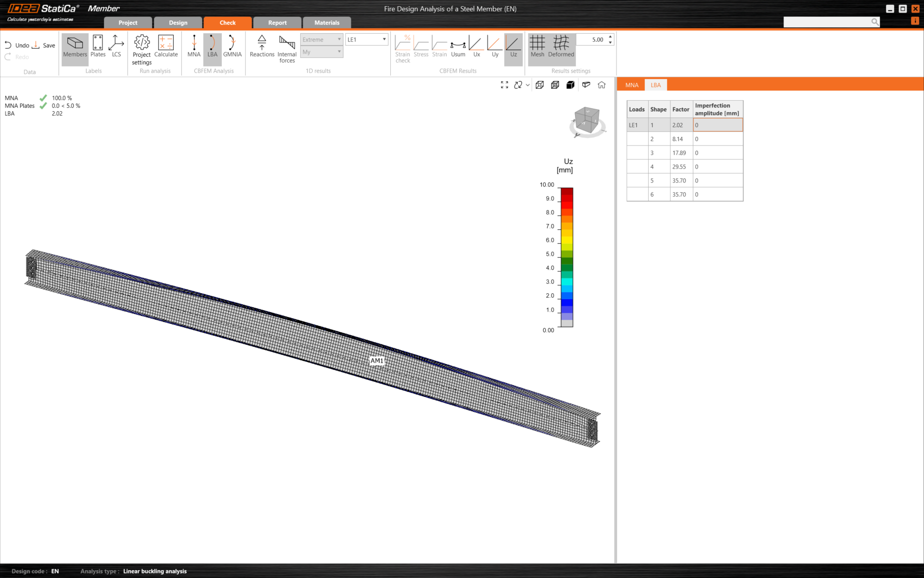Select the MNA analysis icon
Screen dimensions: 924x578
pyautogui.click(x=194, y=46)
